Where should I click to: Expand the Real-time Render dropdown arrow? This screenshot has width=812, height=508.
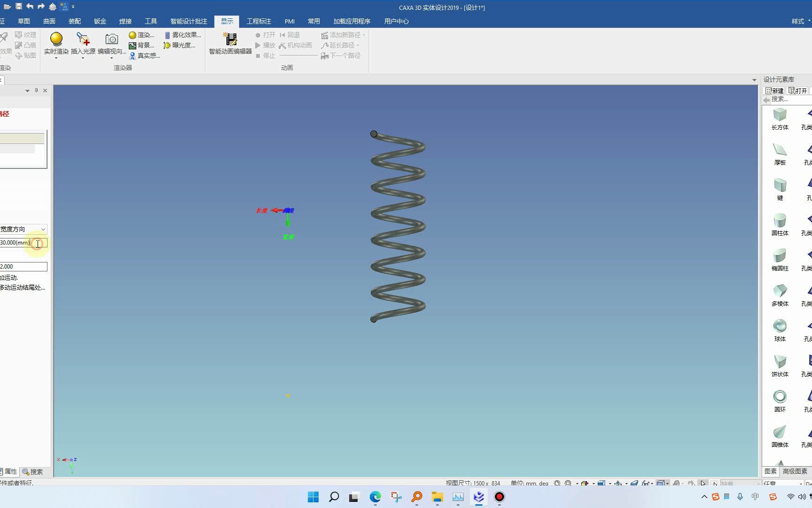click(56, 58)
